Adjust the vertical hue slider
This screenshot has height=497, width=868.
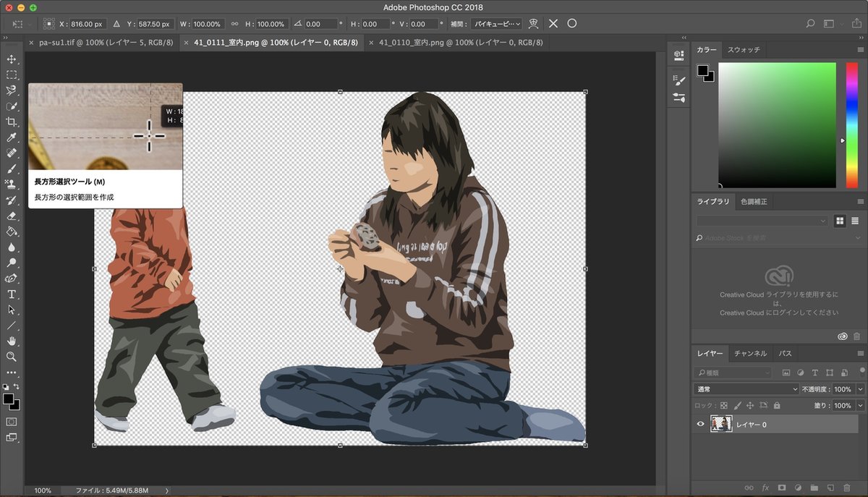click(x=851, y=125)
